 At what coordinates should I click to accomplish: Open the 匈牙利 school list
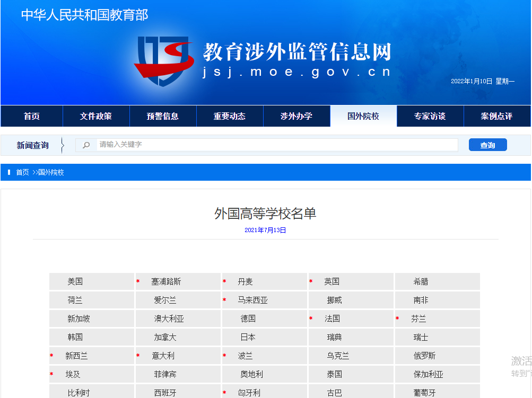[249, 393]
